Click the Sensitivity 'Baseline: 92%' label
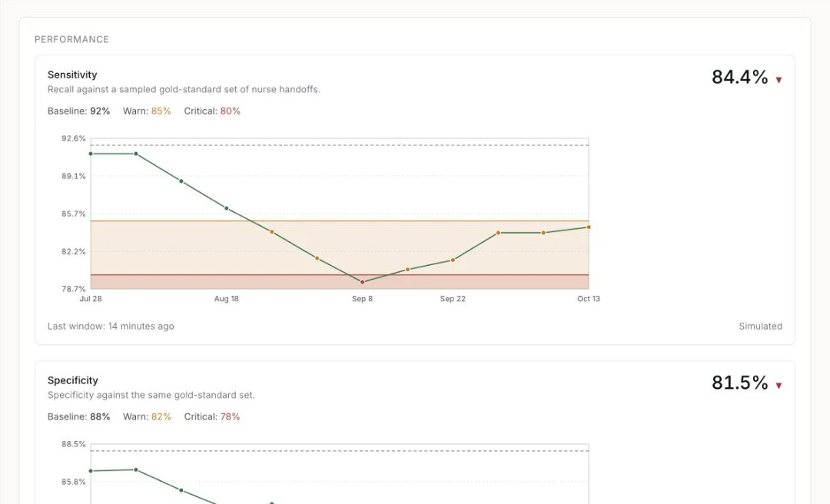The image size is (830, 504). tap(79, 111)
